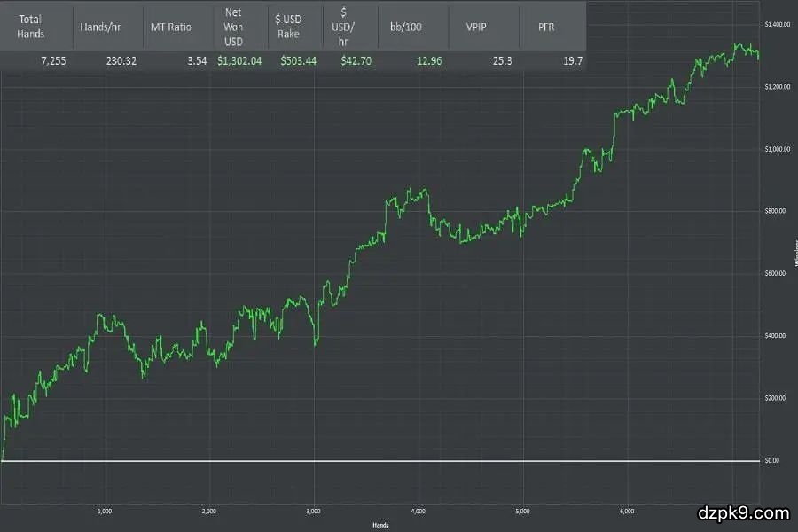Sort by the Total Hands column header
This screenshot has height=532, width=798.
31,27
